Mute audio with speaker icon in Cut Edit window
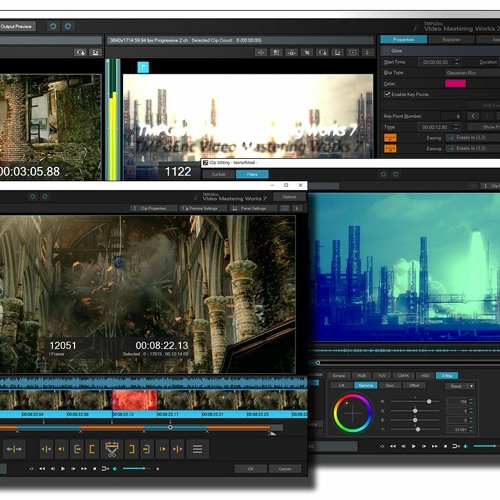Image resolution: width=500 pixels, height=500 pixels. [115, 469]
